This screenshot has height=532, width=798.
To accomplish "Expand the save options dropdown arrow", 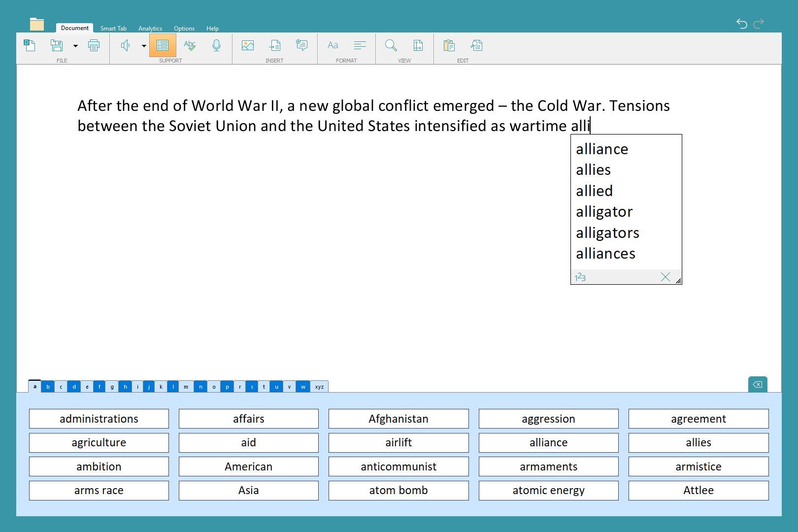I will (x=75, y=46).
